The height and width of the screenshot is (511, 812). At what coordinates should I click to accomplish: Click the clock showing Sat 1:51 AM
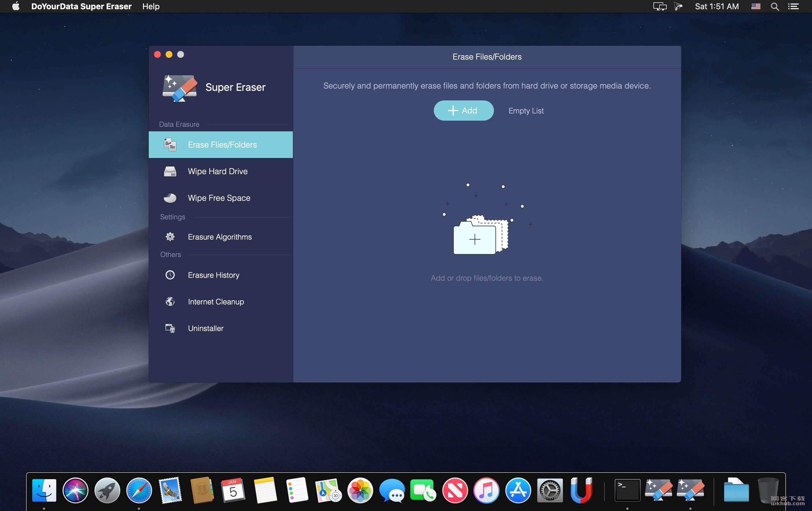[717, 6]
